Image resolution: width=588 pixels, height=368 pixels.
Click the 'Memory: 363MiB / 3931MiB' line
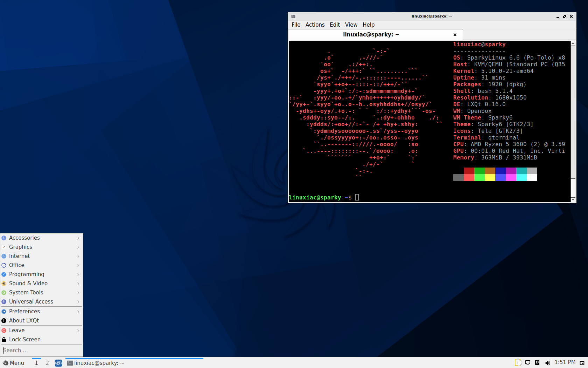[x=495, y=158]
